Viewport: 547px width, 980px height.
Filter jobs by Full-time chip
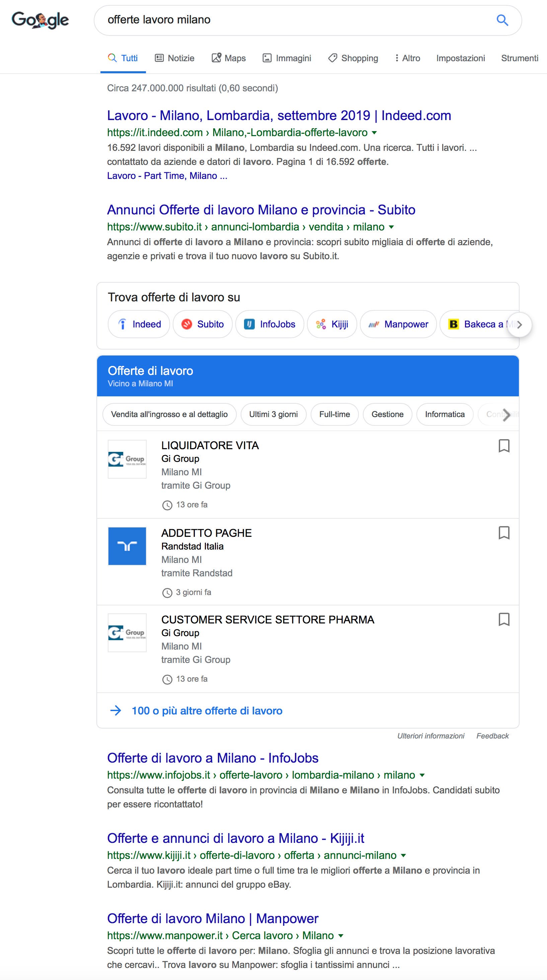(x=335, y=414)
